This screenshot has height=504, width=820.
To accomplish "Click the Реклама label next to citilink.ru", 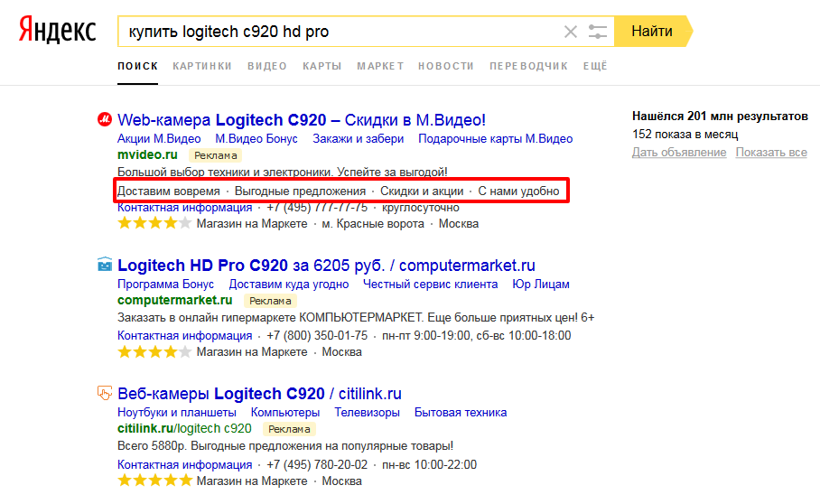I will point(289,429).
